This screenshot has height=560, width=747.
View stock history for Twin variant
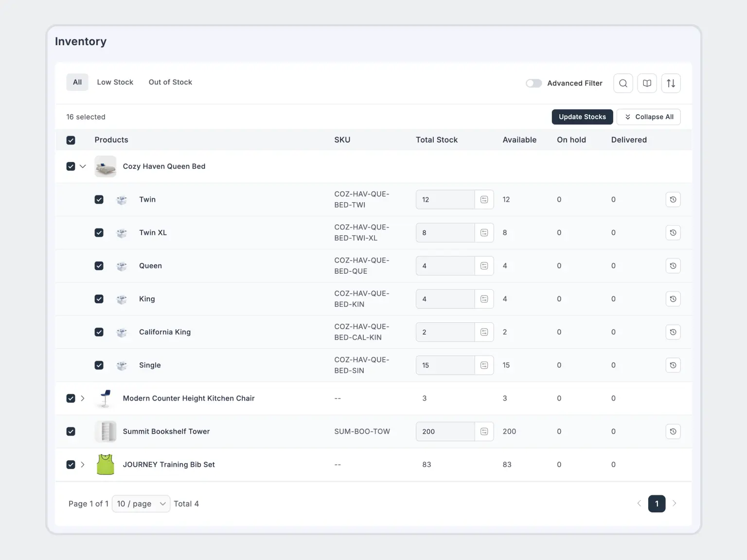point(673,200)
